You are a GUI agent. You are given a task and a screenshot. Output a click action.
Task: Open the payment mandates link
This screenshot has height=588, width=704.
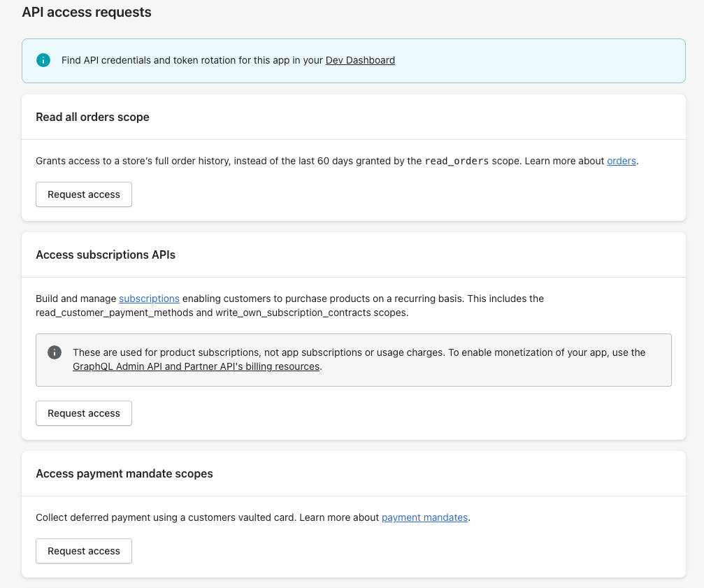425,517
